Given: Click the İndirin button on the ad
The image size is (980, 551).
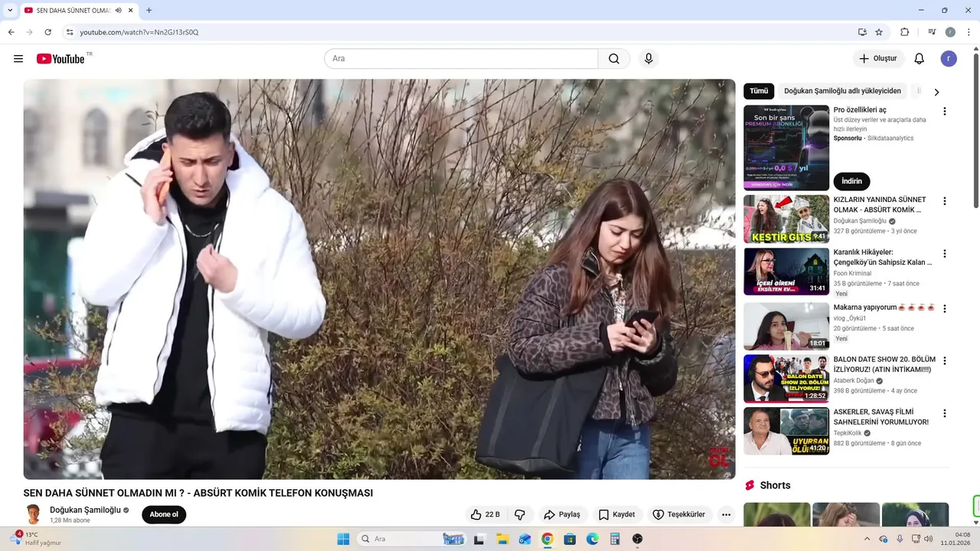Looking at the screenshot, I should [x=851, y=181].
